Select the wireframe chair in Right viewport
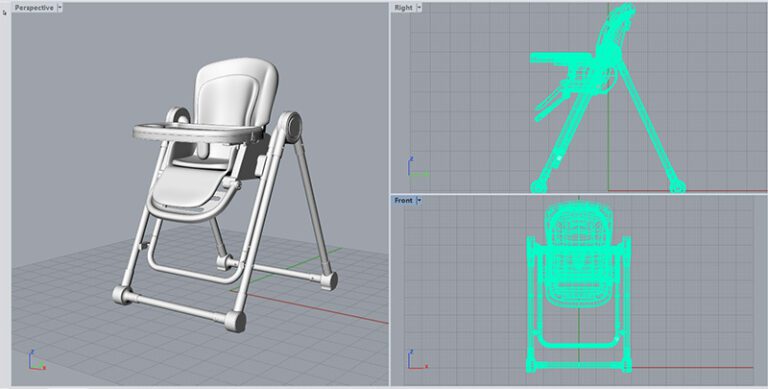Screen dimensions: 768x389 (607, 98)
